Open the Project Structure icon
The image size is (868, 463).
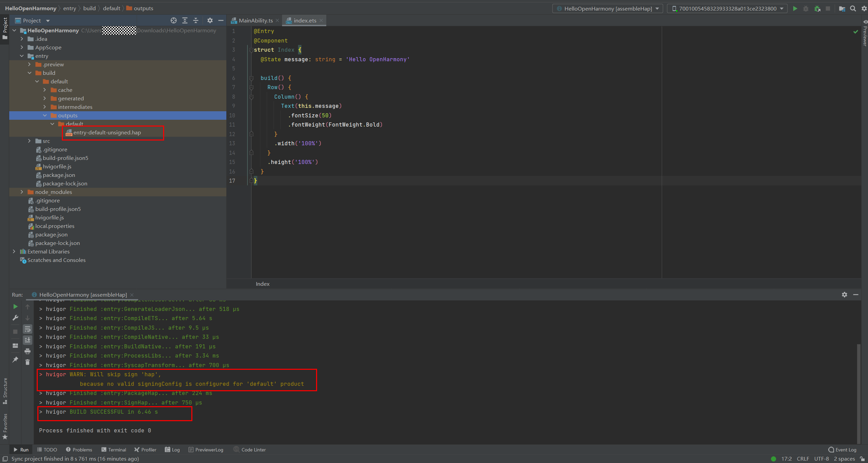pos(842,9)
